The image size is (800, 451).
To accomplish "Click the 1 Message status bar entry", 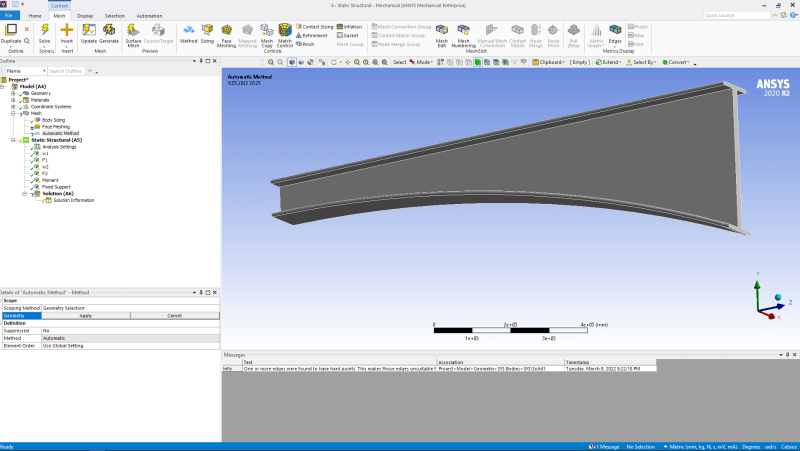I will pos(604,447).
